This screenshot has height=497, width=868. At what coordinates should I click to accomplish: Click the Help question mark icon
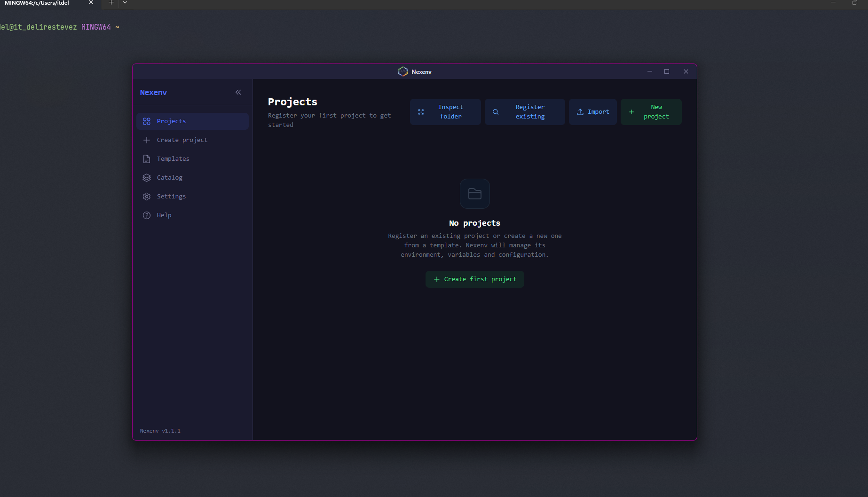point(147,215)
